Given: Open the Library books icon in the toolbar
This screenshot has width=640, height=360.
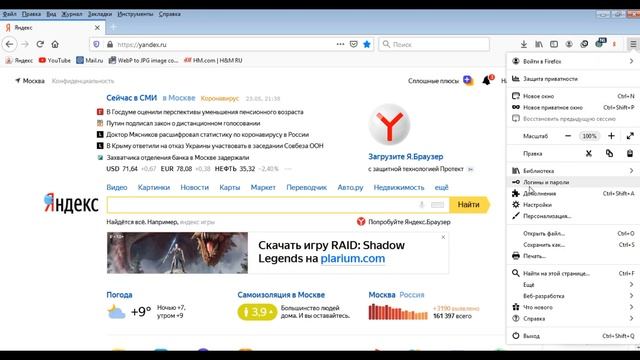Looking at the screenshot, I should tap(539, 44).
